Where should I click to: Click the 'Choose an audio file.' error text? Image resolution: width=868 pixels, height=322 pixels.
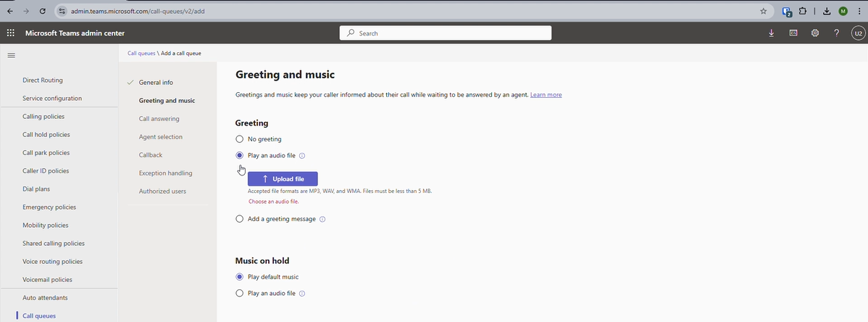[273, 202]
